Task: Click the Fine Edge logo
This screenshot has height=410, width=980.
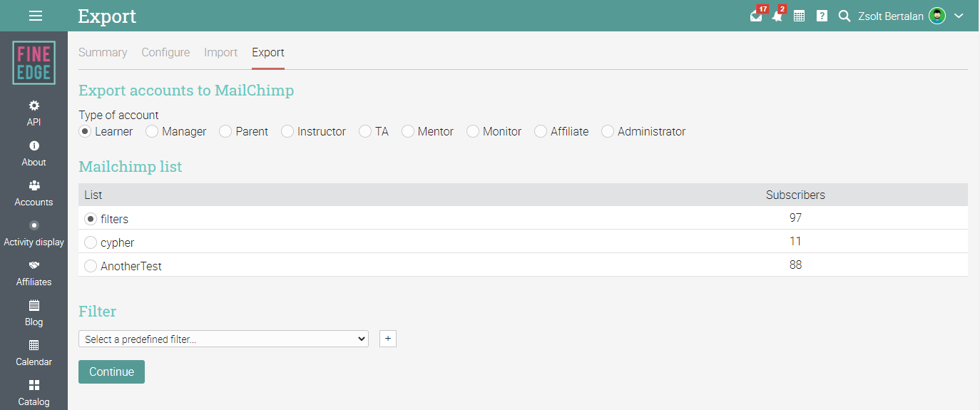Action: 34,63
